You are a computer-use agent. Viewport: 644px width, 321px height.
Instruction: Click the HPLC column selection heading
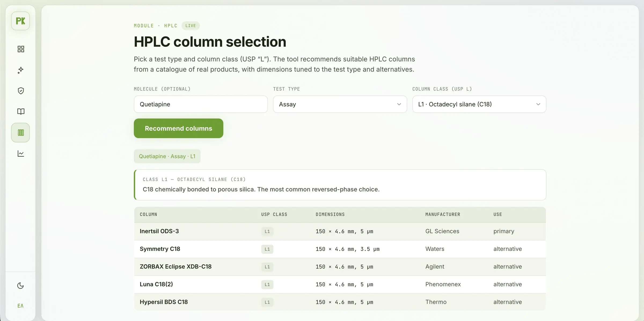coord(210,42)
